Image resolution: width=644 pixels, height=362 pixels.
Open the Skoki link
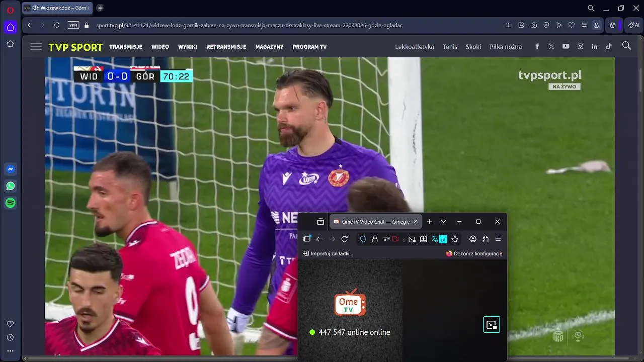[473, 47]
